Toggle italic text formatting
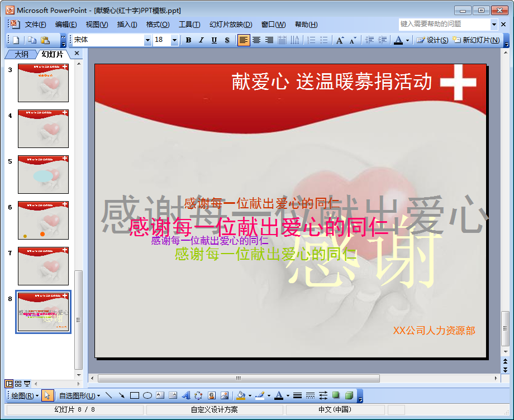514x420 pixels. pos(201,40)
